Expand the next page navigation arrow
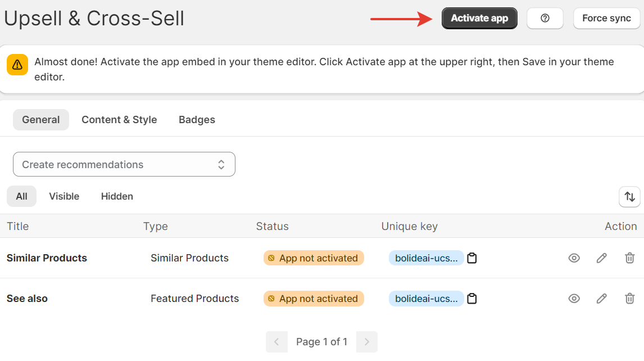 pyautogui.click(x=366, y=342)
